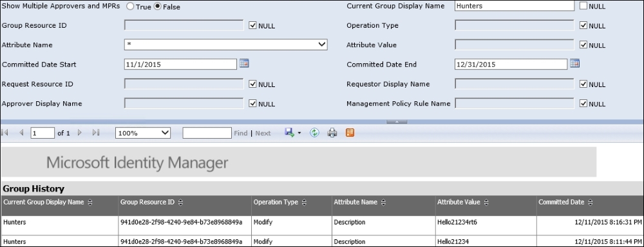
Task: Select True for Show Multiple Approvers
Action: click(x=130, y=6)
